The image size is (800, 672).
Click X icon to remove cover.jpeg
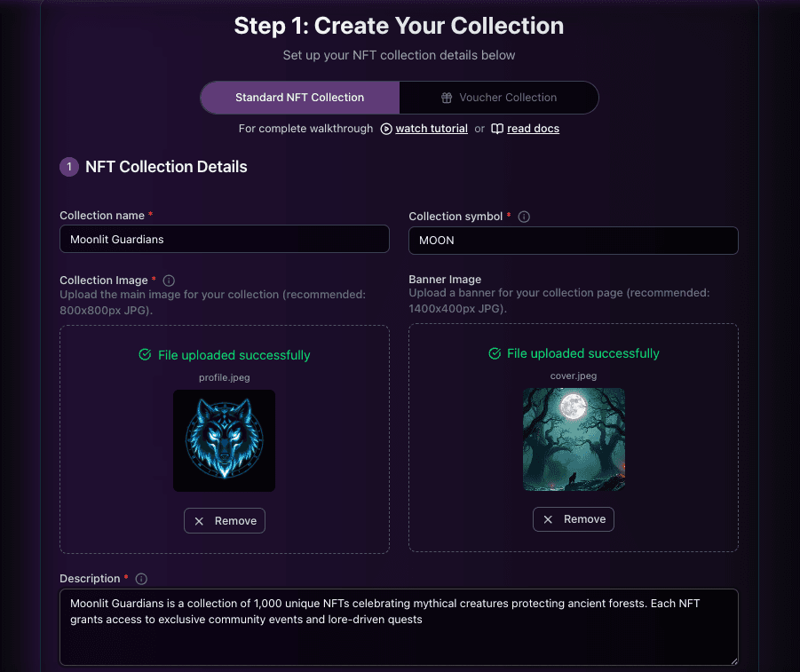coord(548,519)
